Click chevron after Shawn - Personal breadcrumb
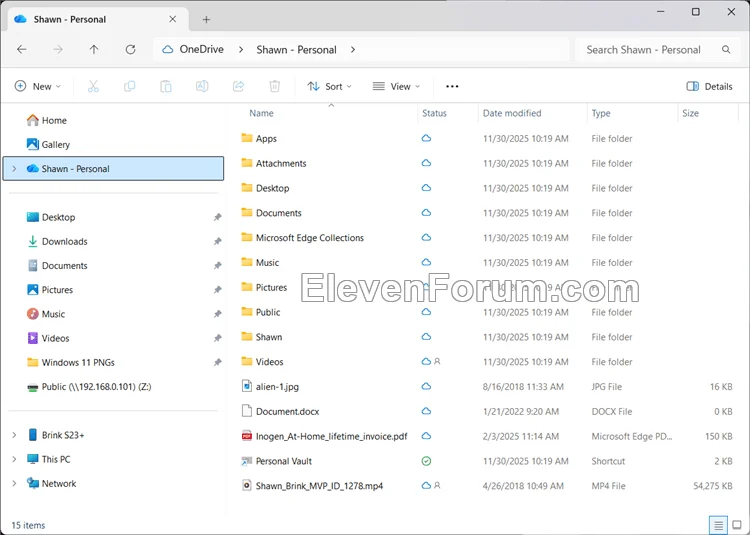Image resolution: width=750 pixels, height=535 pixels. [x=353, y=50]
